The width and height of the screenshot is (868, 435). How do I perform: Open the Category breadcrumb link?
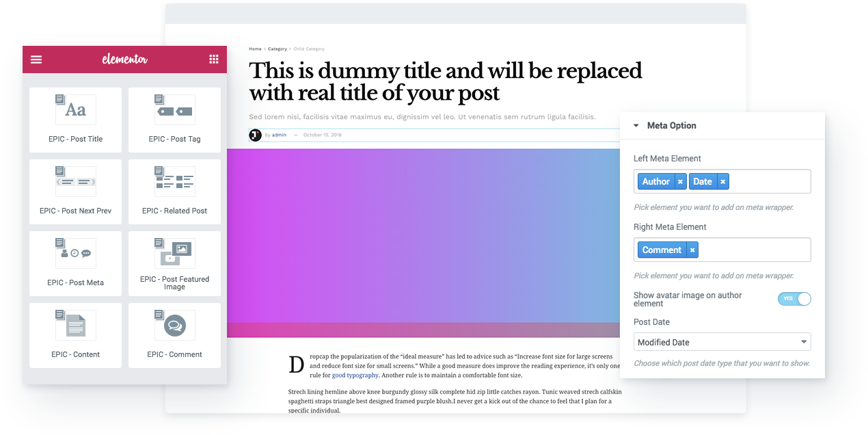click(277, 49)
